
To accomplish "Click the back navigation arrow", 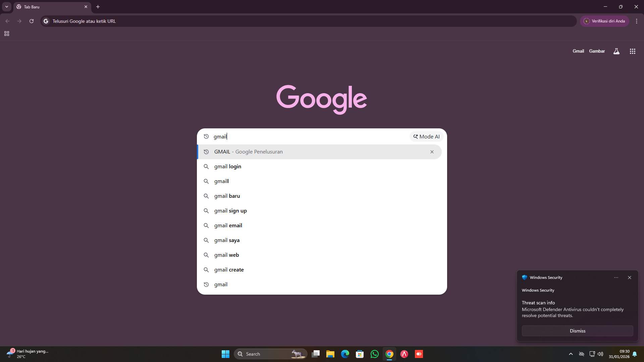I will 7,21.
